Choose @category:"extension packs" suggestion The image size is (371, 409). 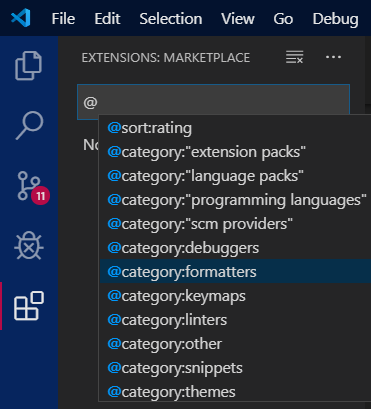click(x=235, y=152)
